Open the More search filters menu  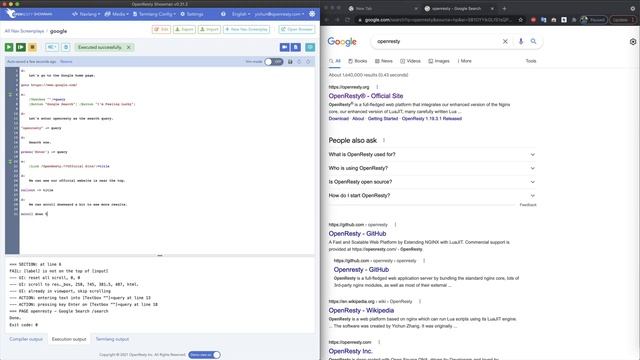[464, 61]
